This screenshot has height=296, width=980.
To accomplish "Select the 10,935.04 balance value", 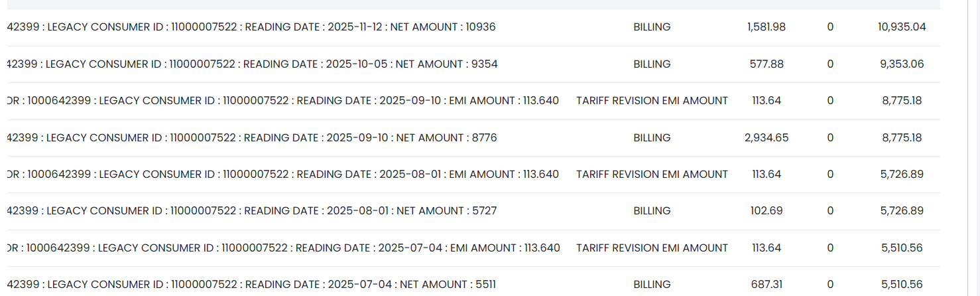I will coord(902,27).
